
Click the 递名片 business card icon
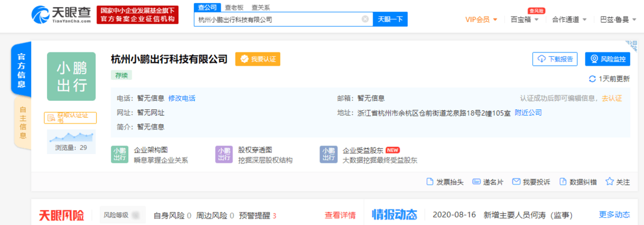[476, 182]
